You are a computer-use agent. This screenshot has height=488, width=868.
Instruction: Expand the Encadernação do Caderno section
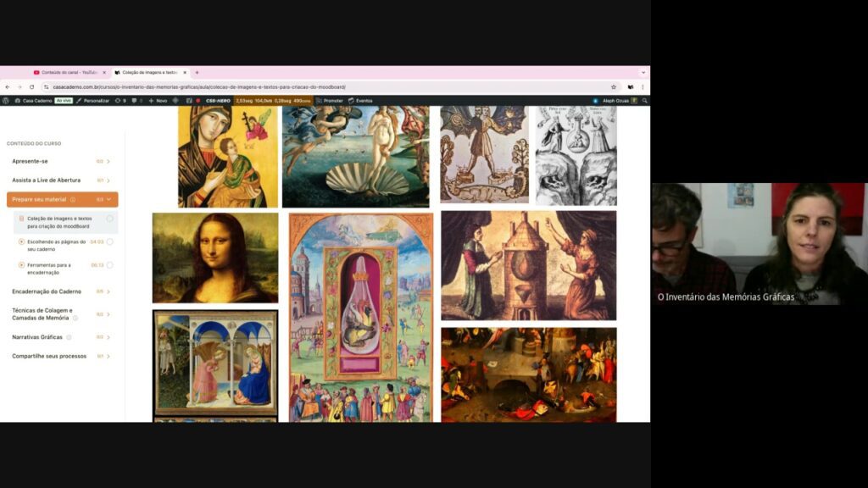point(108,291)
